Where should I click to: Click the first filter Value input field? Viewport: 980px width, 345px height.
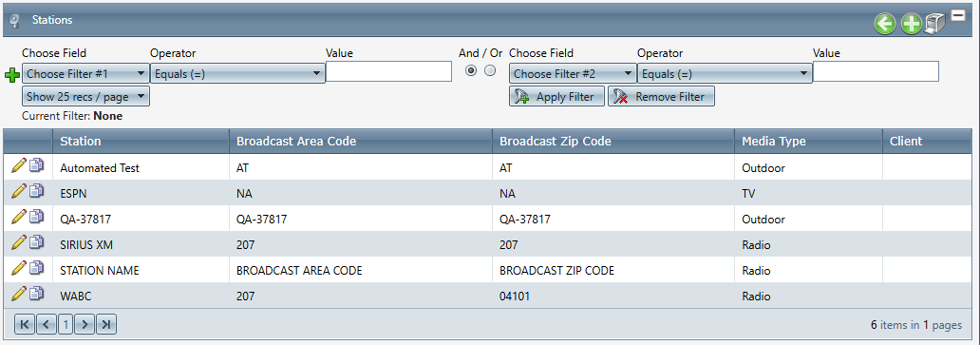[x=388, y=71]
